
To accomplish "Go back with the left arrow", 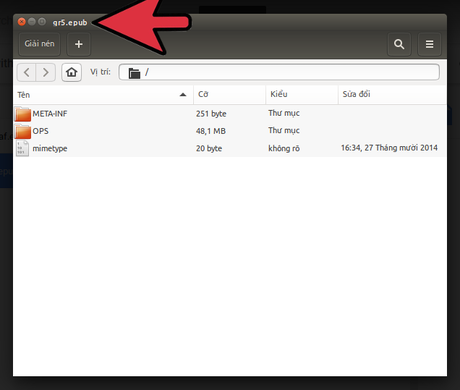I will (26, 72).
